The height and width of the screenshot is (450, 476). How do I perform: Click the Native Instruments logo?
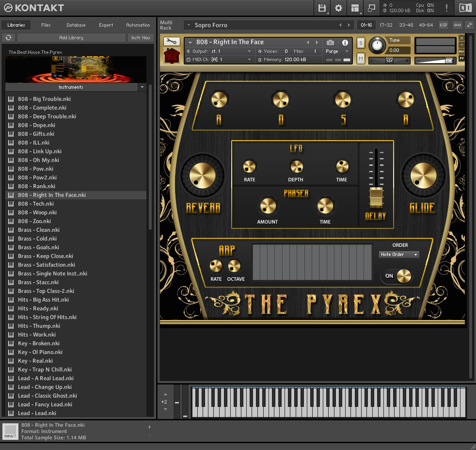coord(465,8)
